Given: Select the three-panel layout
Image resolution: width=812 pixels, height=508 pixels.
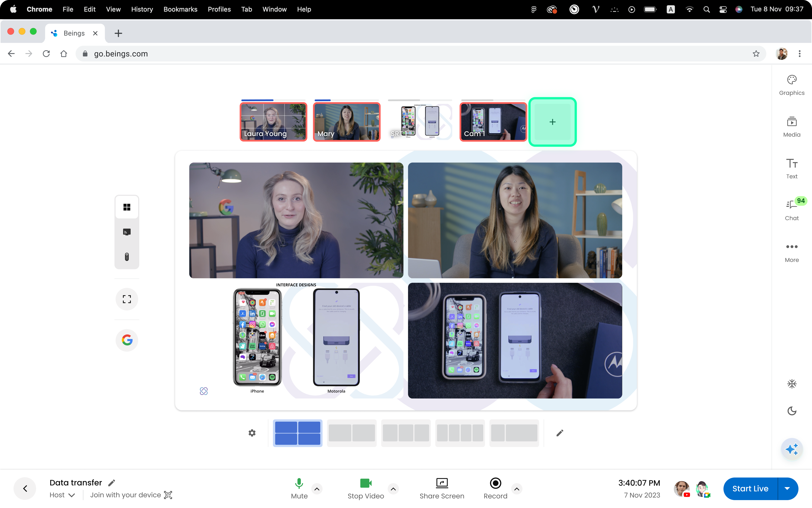Looking at the screenshot, I should pyautogui.click(x=406, y=433).
